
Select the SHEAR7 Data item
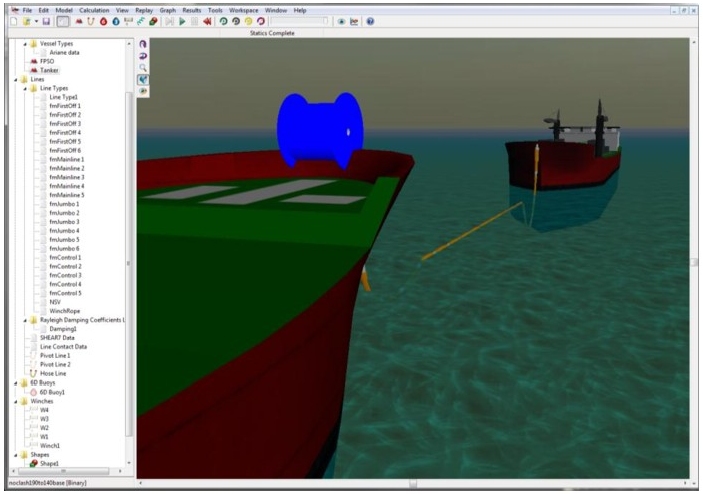click(x=57, y=338)
